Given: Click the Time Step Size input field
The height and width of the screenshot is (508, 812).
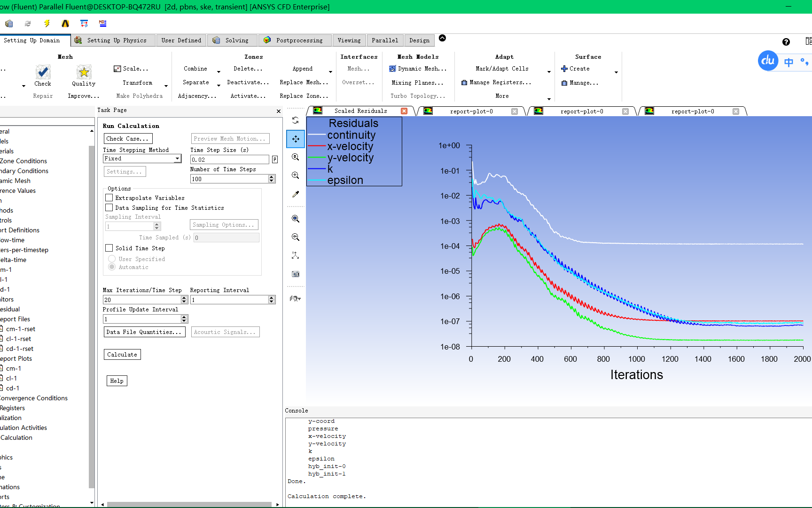Looking at the screenshot, I should 229,160.
